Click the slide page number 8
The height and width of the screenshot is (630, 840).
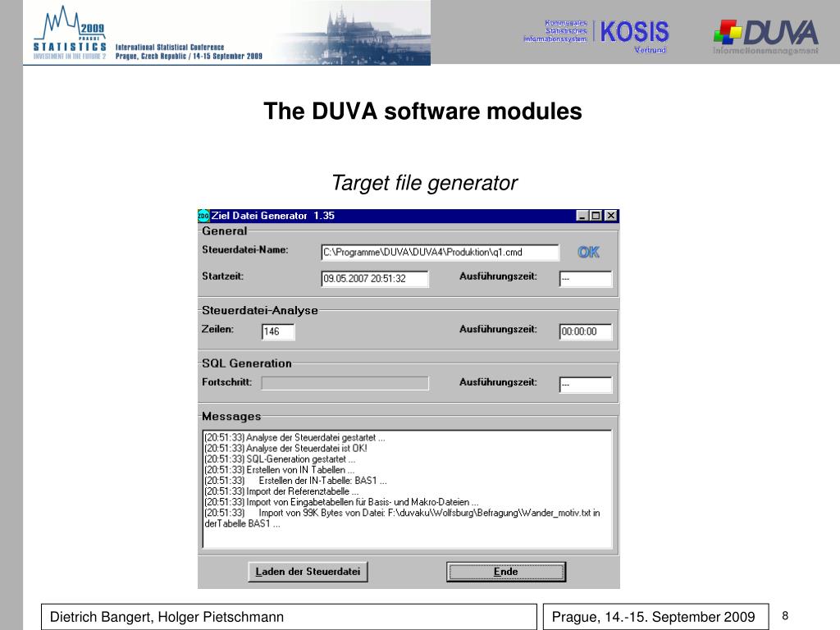785,615
